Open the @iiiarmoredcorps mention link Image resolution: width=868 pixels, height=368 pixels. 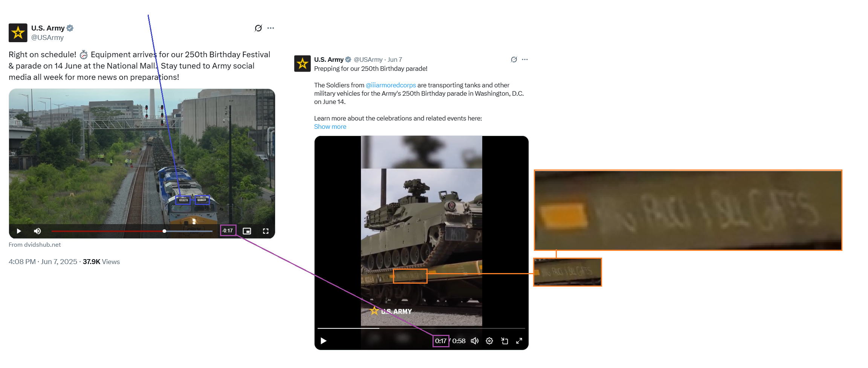[x=391, y=85]
